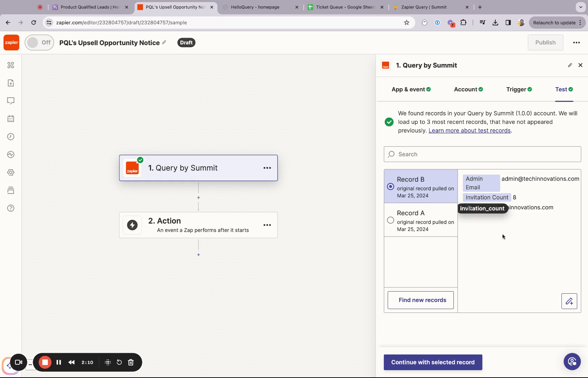Stop the screen recording
Screen dimensions: 588x378
click(45, 362)
